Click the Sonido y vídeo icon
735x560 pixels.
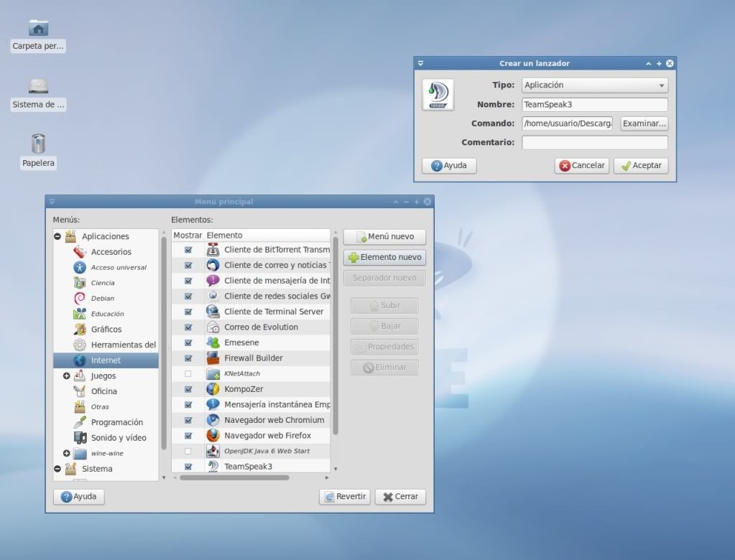[x=80, y=437]
